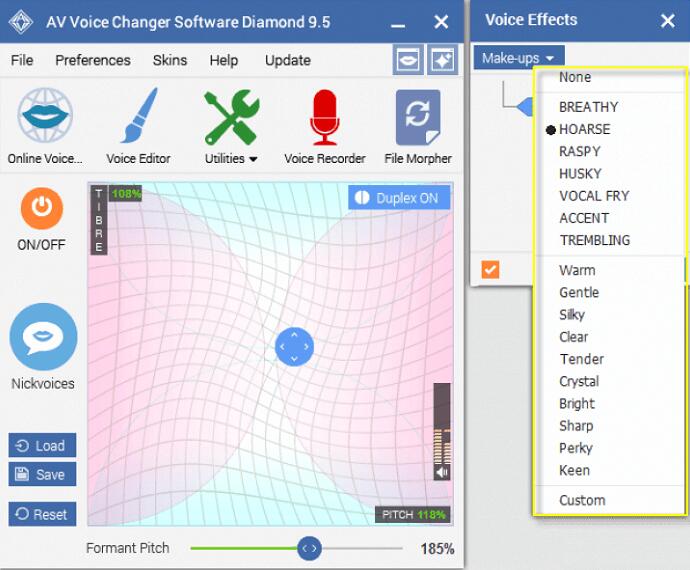Click the sparkle effects icon in menu bar
690x570 pixels.
click(443, 59)
